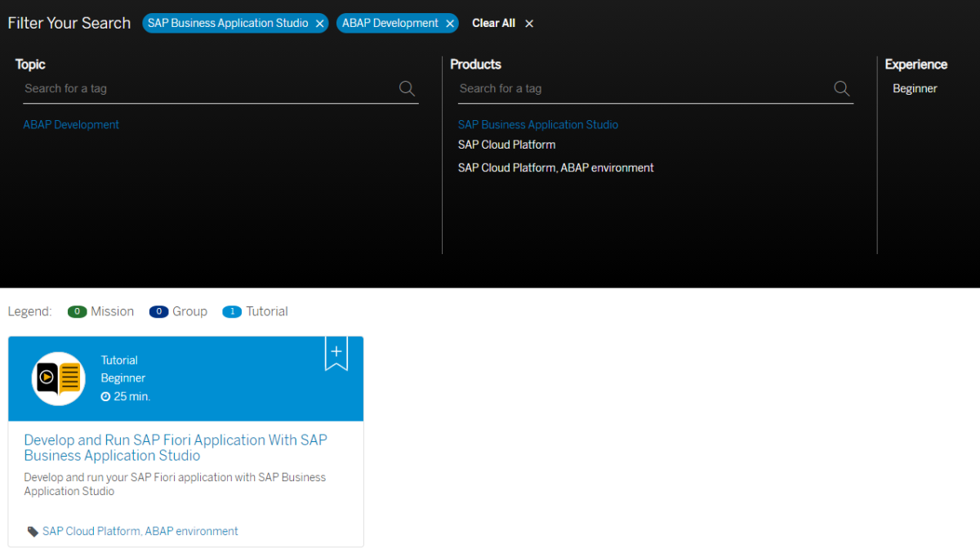The width and height of the screenshot is (980, 549).
Task: Toggle the Mission badge in the legend
Action: [x=77, y=311]
